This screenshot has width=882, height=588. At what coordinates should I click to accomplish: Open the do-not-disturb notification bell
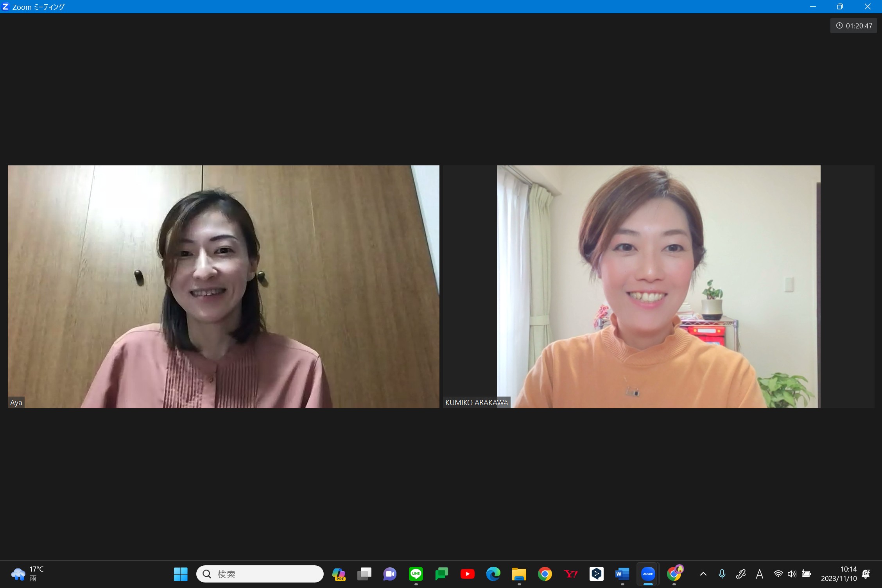point(866,574)
